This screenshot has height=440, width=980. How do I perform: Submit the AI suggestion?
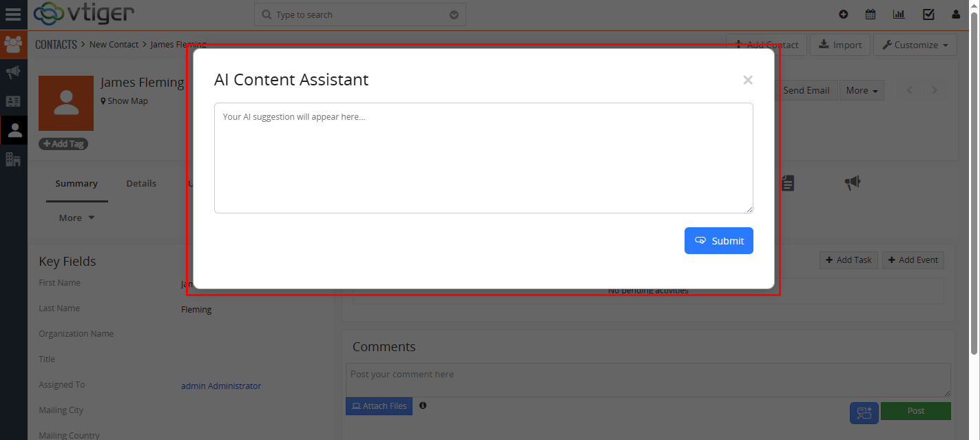pyautogui.click(x=719, y=240)
